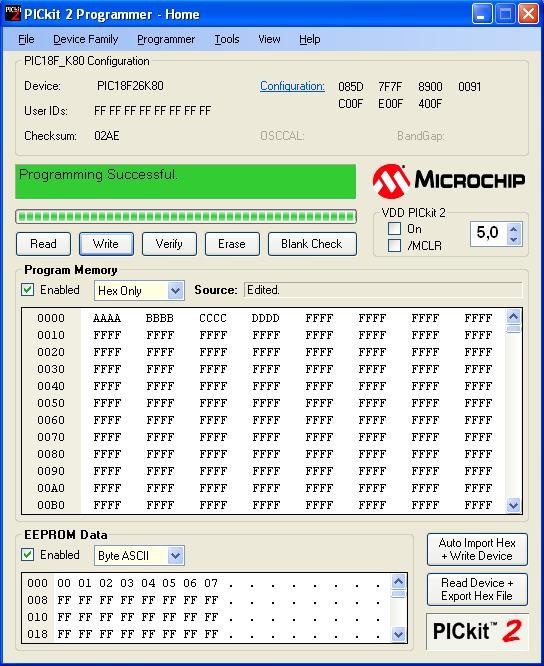Screen dimensions: 544x666
Task: Open the Hex Only dropdown
Action: [x=175, y=291]
